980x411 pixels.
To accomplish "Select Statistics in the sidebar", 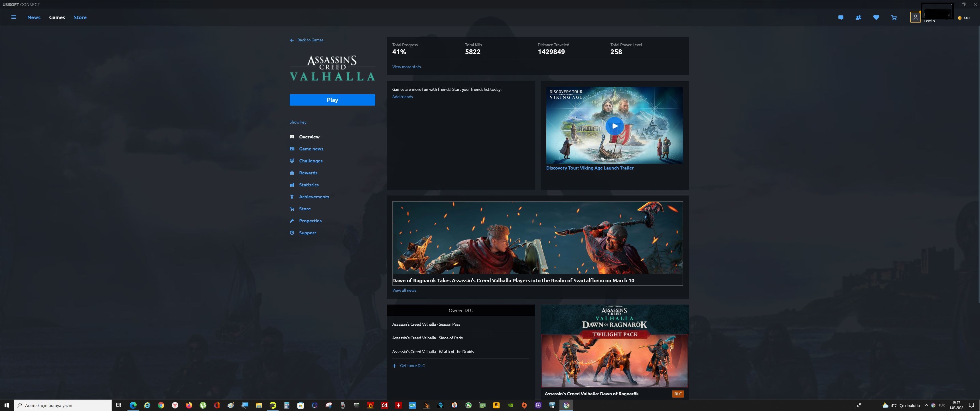I will 309,185.
